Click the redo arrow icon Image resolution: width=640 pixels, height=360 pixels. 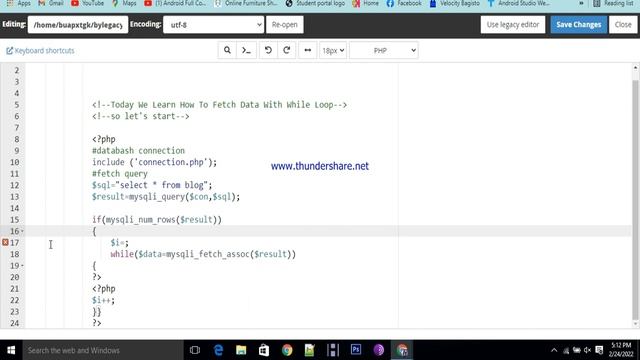(x=287, y=50)
